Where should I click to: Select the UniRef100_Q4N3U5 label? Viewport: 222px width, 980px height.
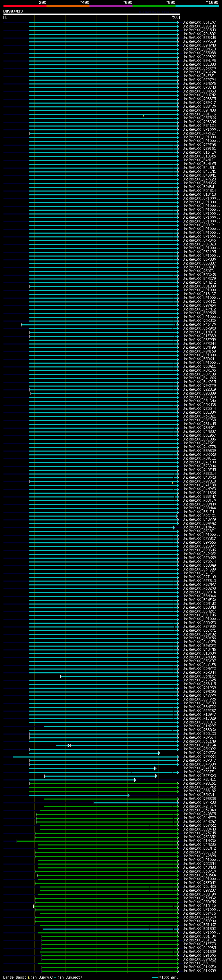(x=199, y=657)
